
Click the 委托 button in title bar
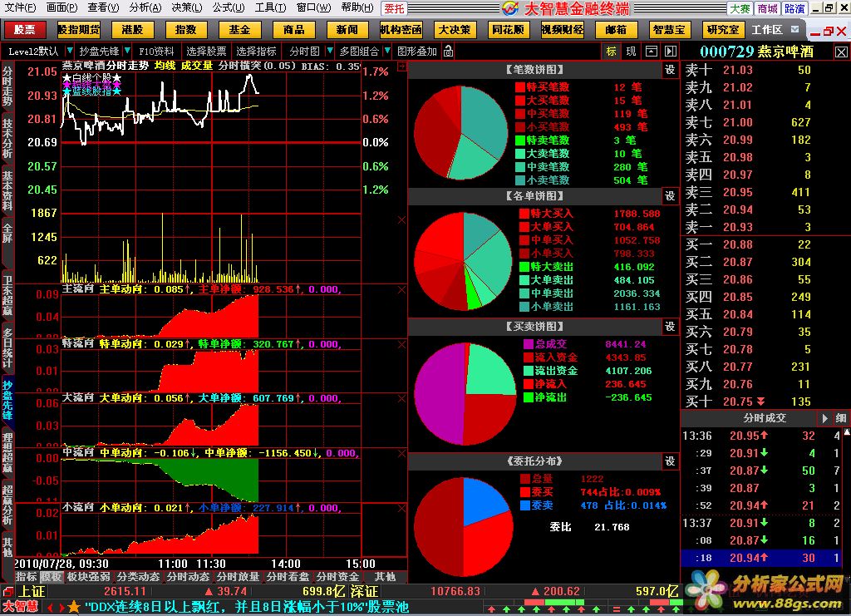(394, 8)
